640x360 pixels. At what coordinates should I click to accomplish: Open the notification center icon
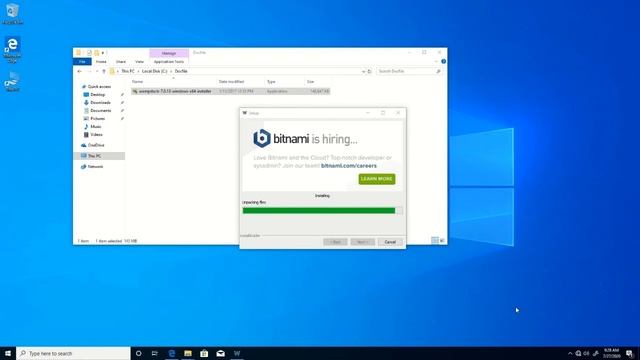click(x=629, y=353)
